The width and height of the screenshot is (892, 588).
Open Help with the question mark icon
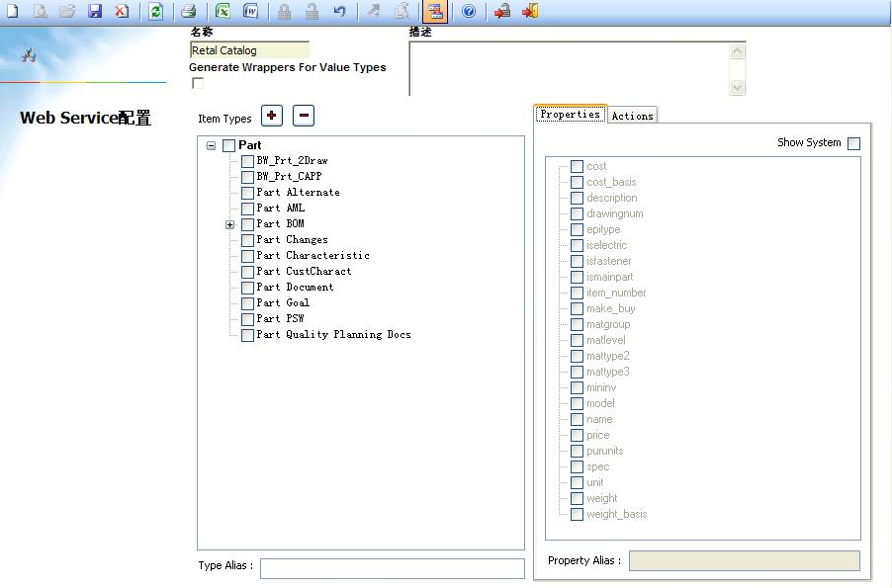[x=469, y=11]
